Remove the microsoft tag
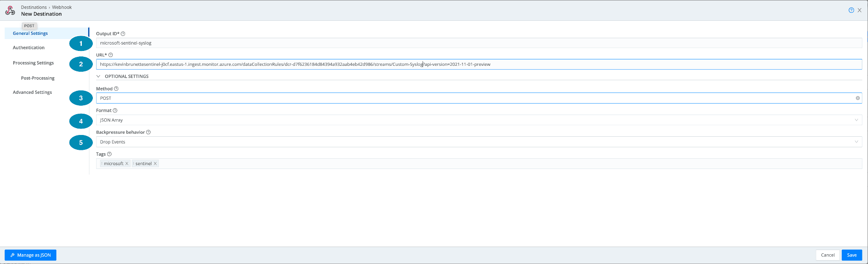 tap(127, 163)
